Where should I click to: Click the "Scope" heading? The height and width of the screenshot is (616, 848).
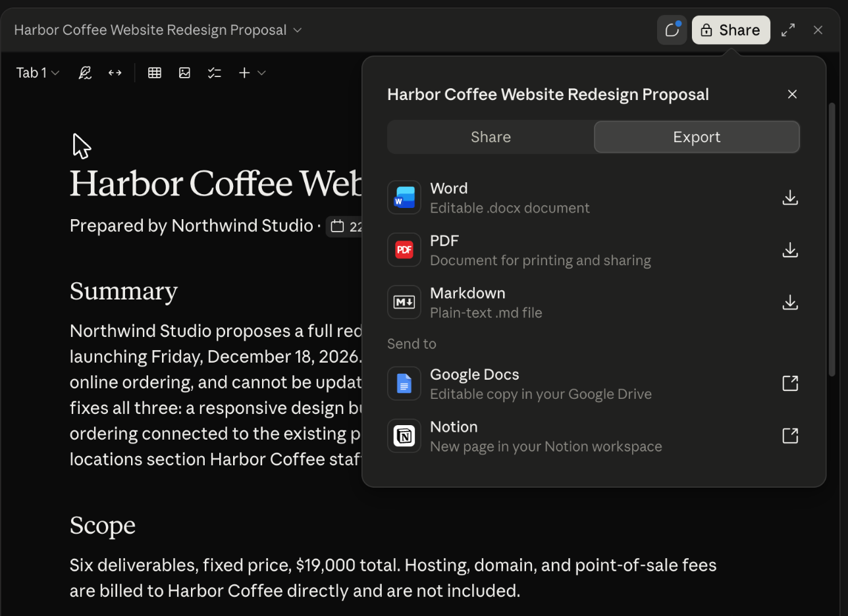point(103,525)
